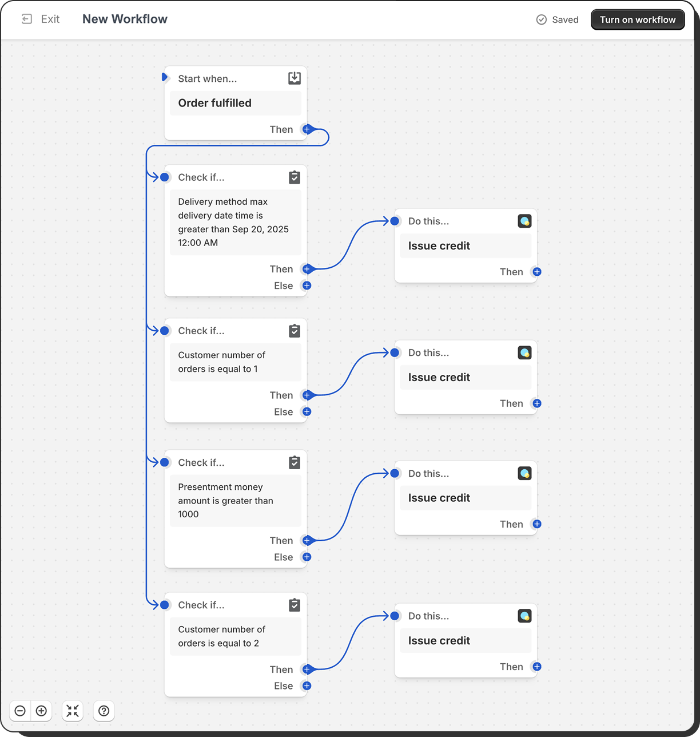Open the help icon in the bottom toolbar
The height and width of the screenshot is (737, 700).
(104, 711)
